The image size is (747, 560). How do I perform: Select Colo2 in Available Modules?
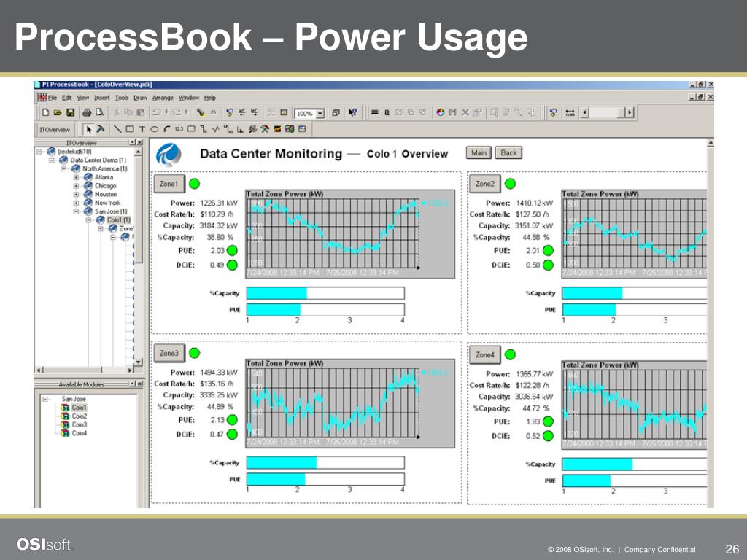point(79,416)
